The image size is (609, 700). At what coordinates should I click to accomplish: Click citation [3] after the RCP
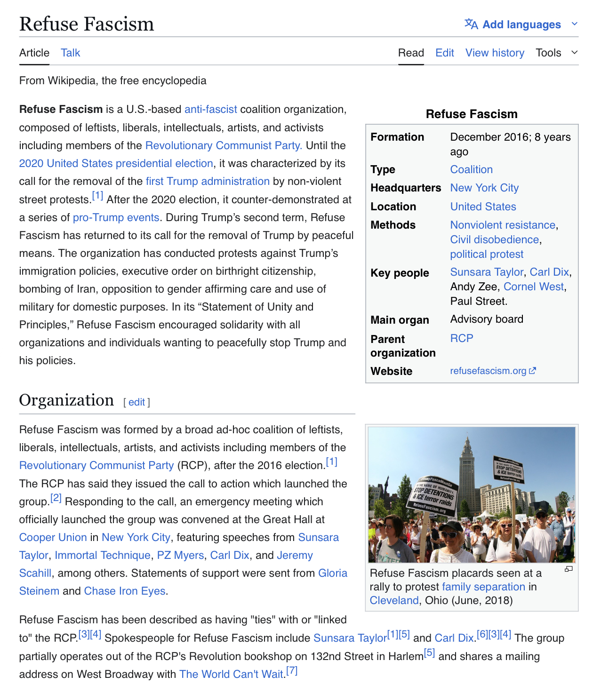coord(84,634)
